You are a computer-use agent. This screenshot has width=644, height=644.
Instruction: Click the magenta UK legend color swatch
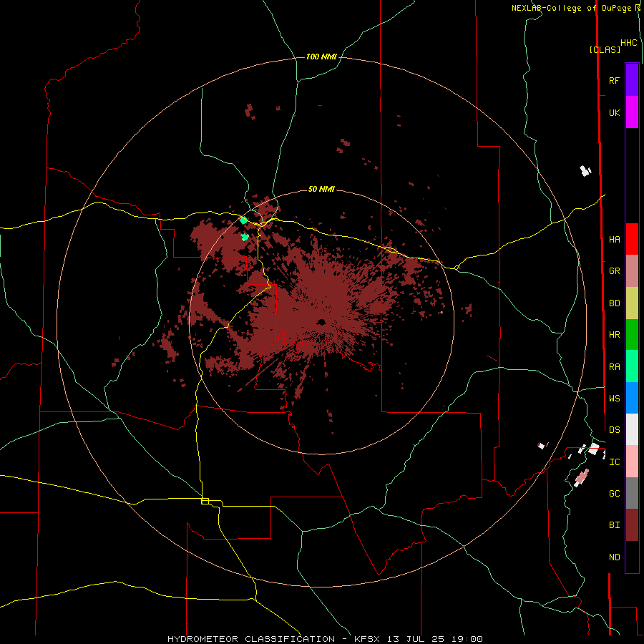pos(632,112)
